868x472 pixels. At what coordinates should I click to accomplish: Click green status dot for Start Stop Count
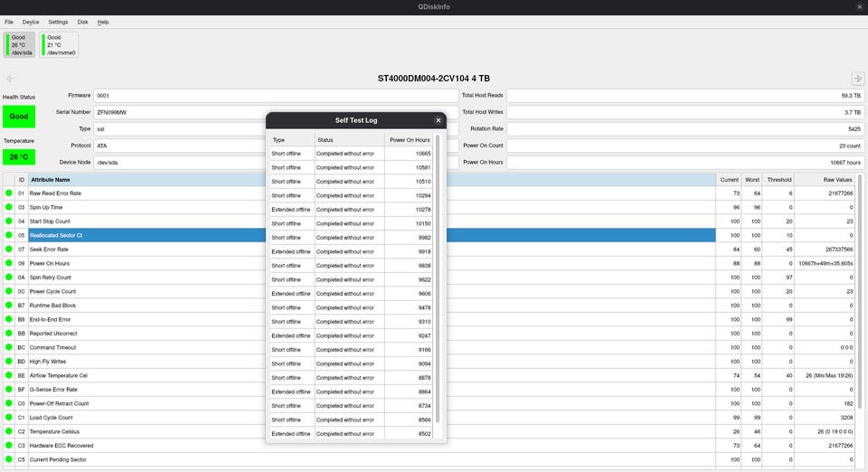(x=9, y=222)
